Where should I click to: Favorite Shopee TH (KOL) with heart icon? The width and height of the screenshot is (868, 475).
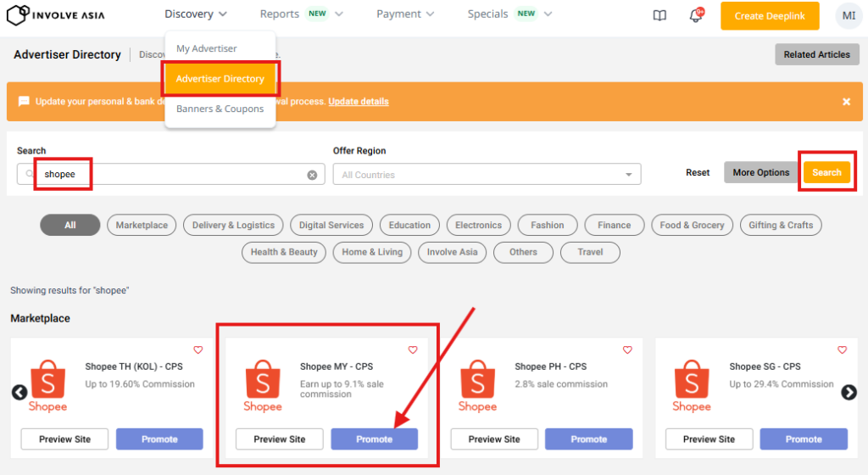198,349
